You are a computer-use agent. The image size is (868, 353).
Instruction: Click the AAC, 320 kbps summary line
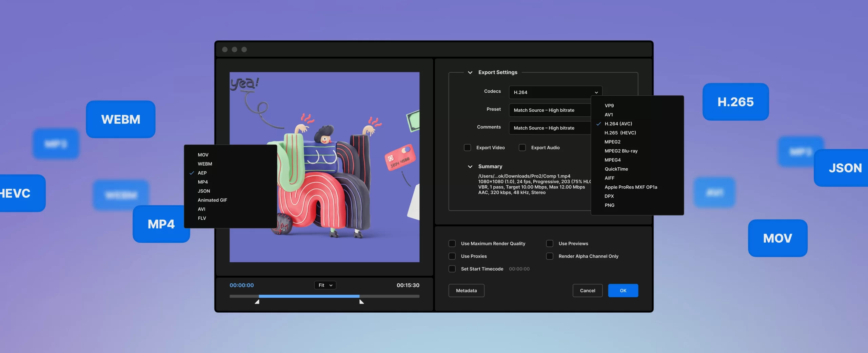512,192
